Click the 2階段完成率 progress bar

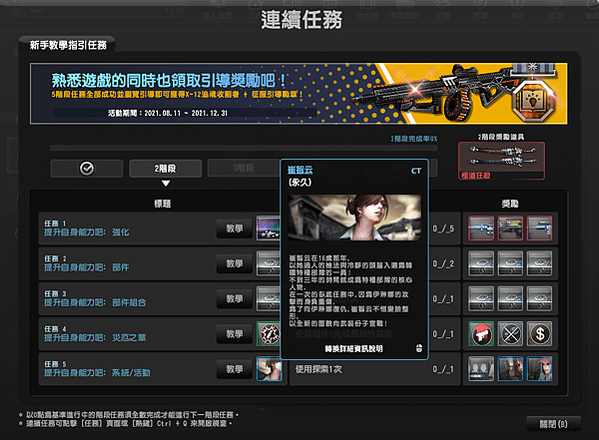point(244,148)
